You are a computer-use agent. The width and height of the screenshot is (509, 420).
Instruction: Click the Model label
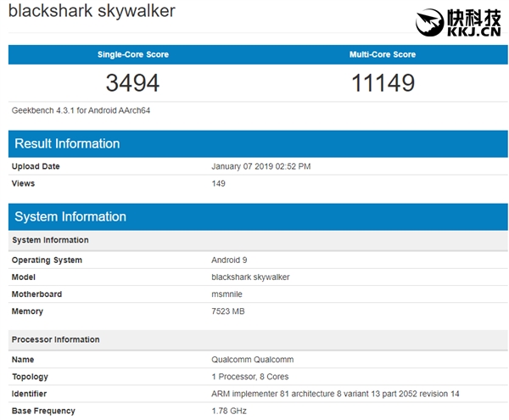(x=24, y=277)
